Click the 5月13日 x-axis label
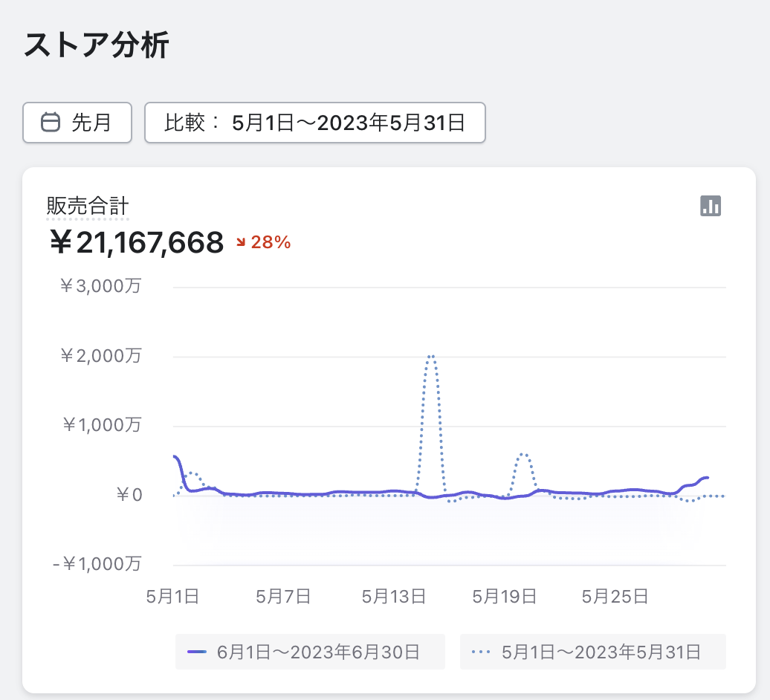Viewport: 770px width, 700px height. [393, 596]
